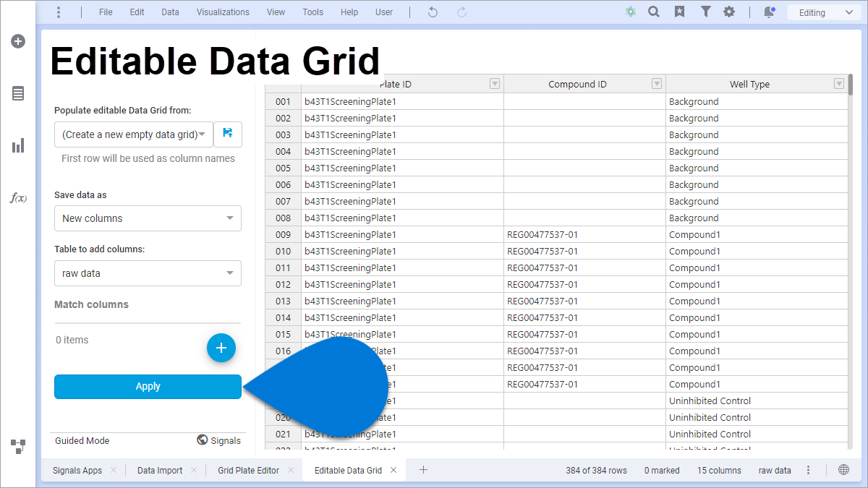The width and height of the screenshot is (868, 488).
Task: Click the Compound ID column header
Action: click(584, 84)
